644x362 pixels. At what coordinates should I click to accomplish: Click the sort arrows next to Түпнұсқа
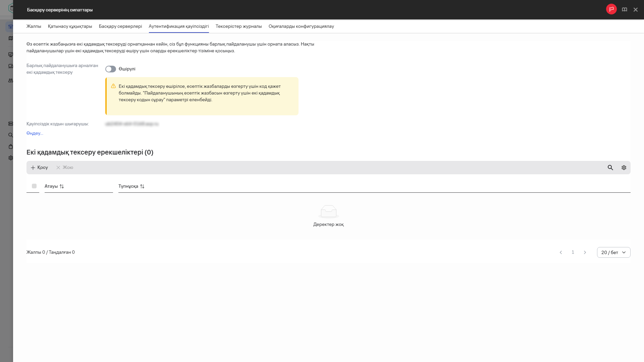142,186
